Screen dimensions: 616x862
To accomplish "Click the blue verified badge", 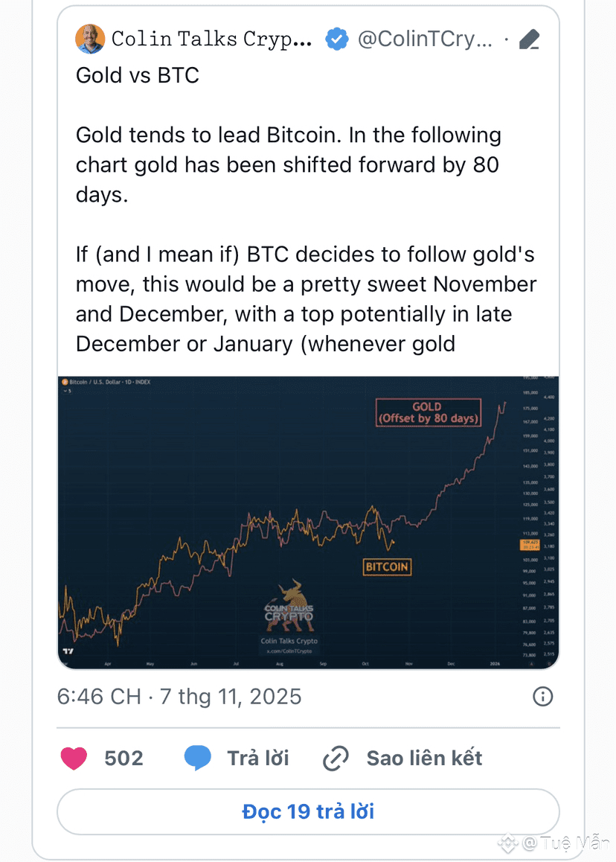I will pyautogui.click(x=337, y=39).
